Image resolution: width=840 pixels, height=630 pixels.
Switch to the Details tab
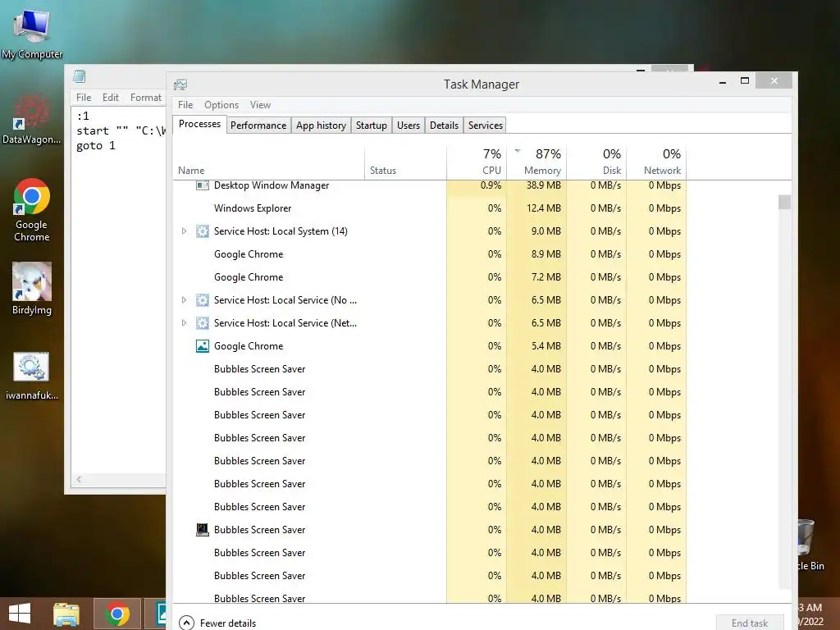tap(444, 126)
